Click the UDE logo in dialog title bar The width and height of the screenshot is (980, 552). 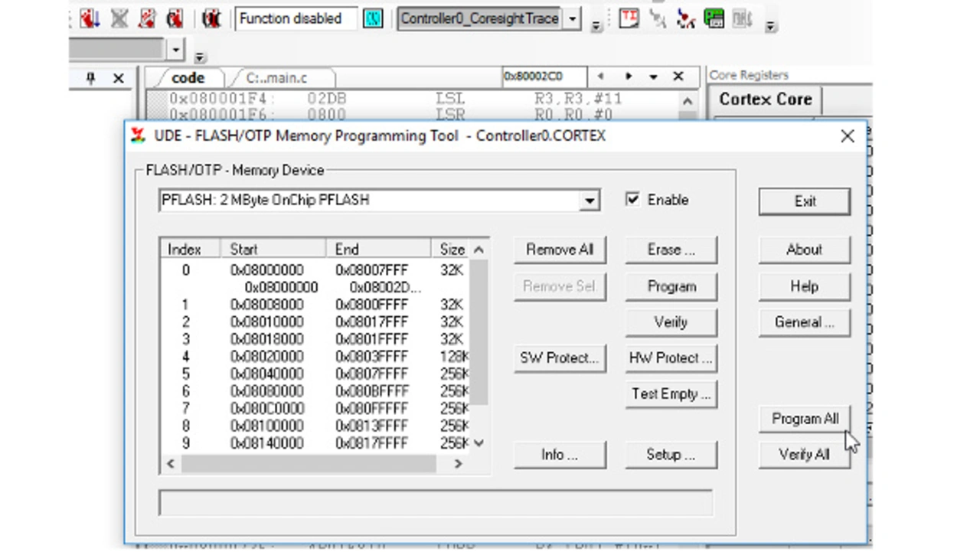point(138,136)
